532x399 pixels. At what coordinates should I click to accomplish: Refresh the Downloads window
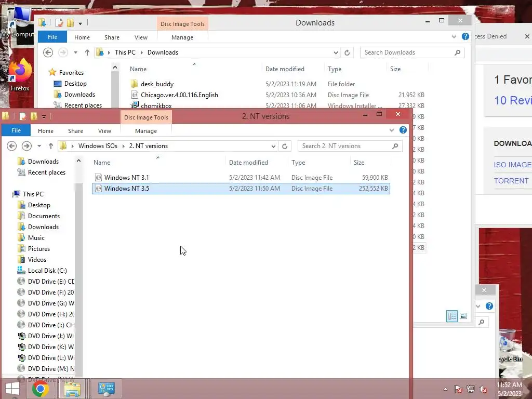click(347, 52)
